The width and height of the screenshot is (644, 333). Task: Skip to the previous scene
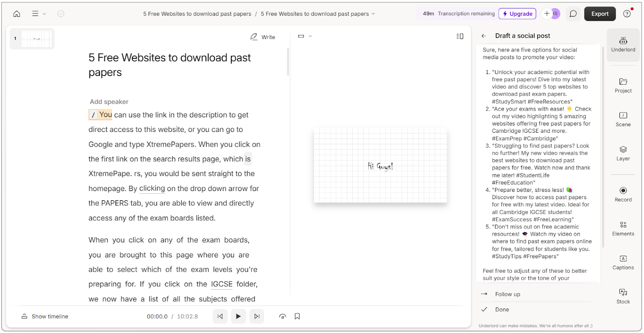pos(220,317)
